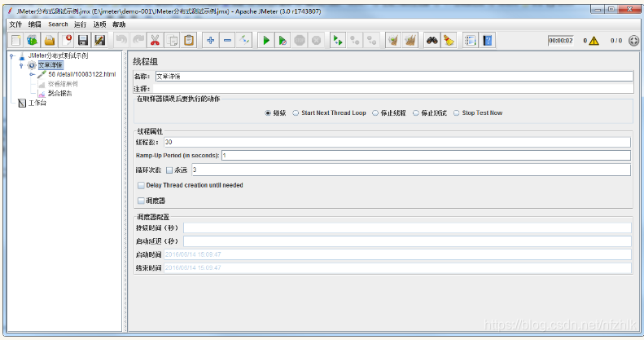Click the yellow warning triangle icon
This screenshot has height=340, width=644.
pyautogui.click(x=594, y=41)
